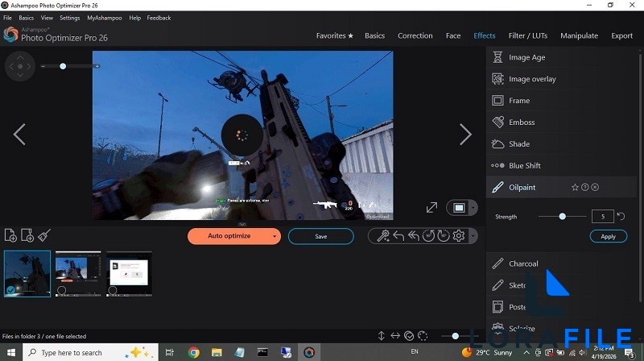Click the thumbnail size slider in status bar

(455, 336)
